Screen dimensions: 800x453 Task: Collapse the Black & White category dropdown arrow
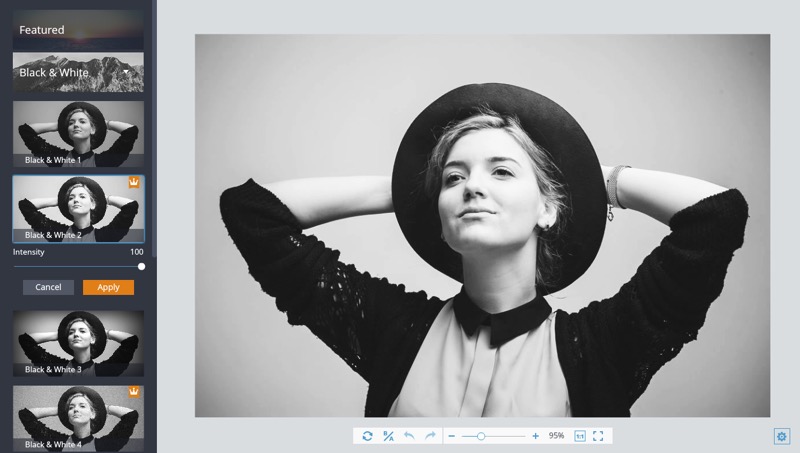click(x=126, y=72)
